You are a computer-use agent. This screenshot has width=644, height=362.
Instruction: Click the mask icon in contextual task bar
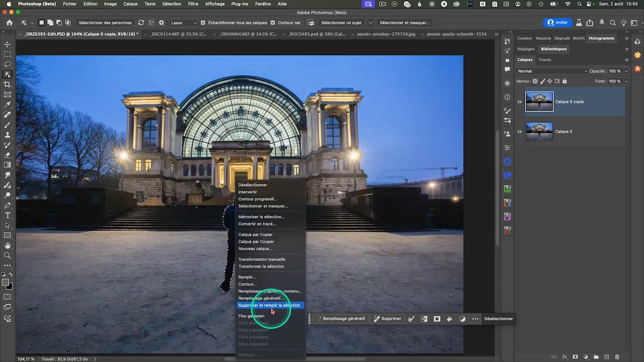pos(437,319)
